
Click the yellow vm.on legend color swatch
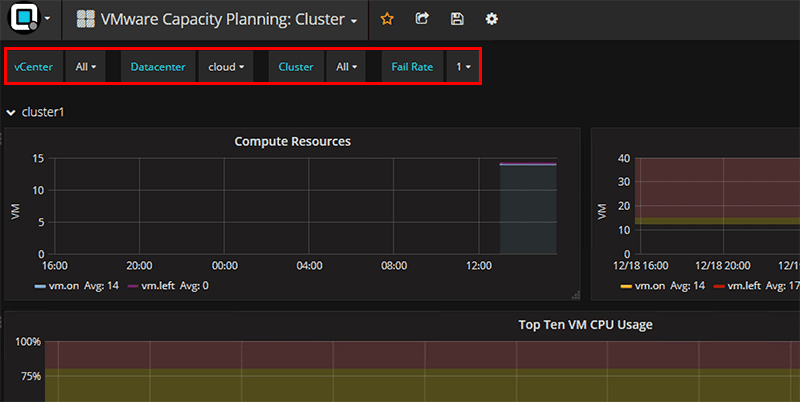click(626, 287)
